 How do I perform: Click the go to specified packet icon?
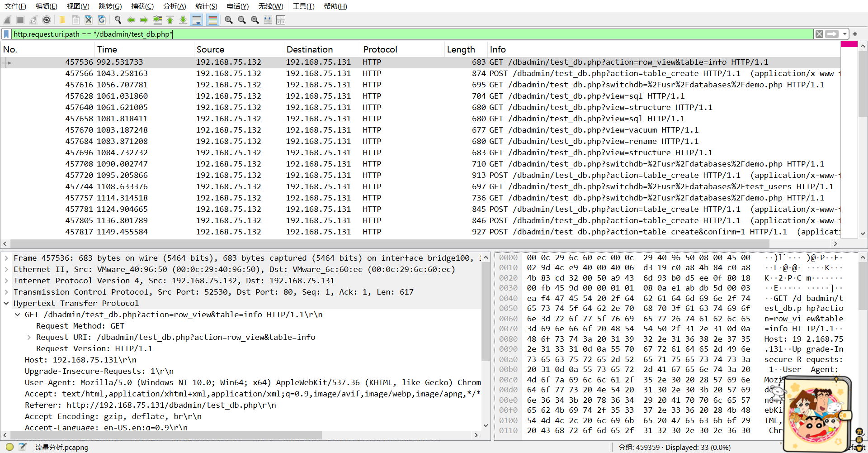[x=157, y=20]
